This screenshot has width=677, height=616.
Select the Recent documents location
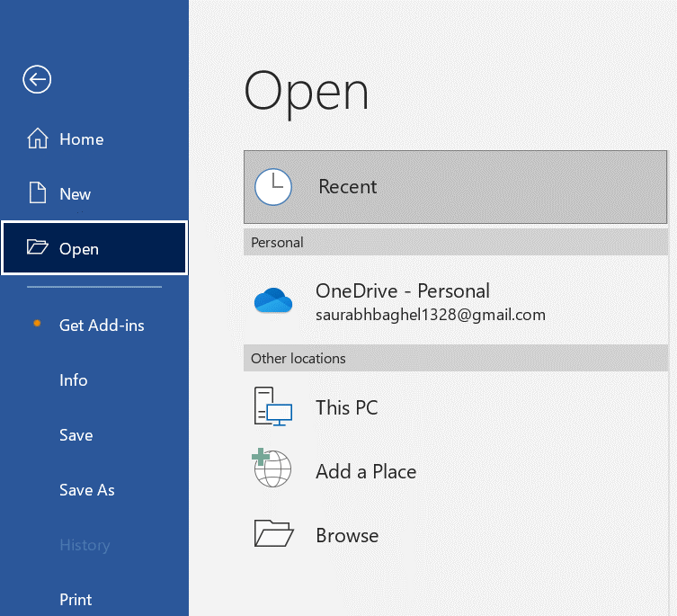click(348, 187)
